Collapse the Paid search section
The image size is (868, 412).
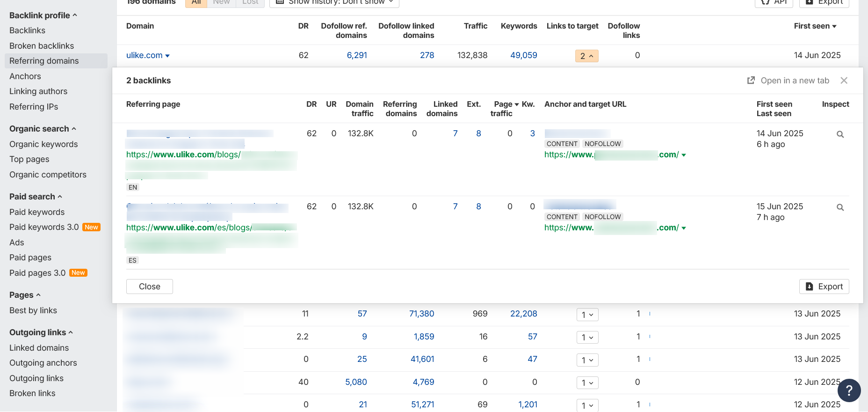pyautogui.click(x=36, y=197)
